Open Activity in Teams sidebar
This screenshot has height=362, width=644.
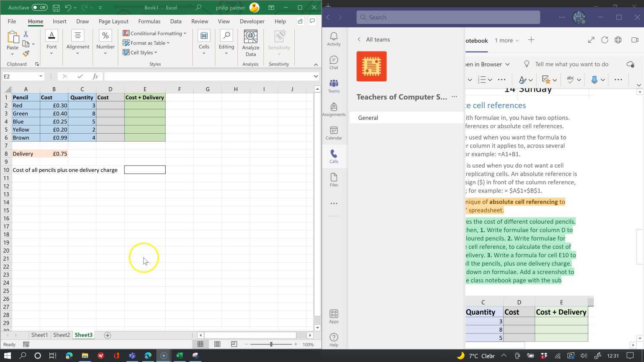pyautogui.click(x=334, y=39)
